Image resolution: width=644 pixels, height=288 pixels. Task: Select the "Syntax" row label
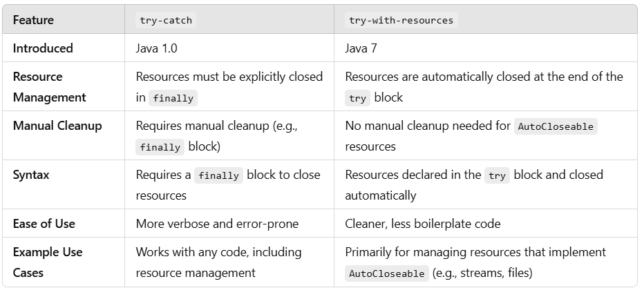pos(31,175)
